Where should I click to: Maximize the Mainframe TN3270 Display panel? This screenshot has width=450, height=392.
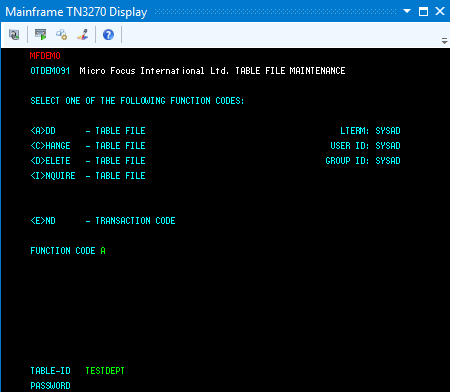point(423,11)
